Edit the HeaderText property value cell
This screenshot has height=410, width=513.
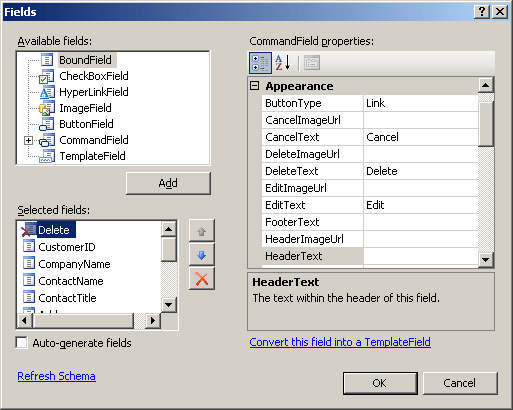421,256
